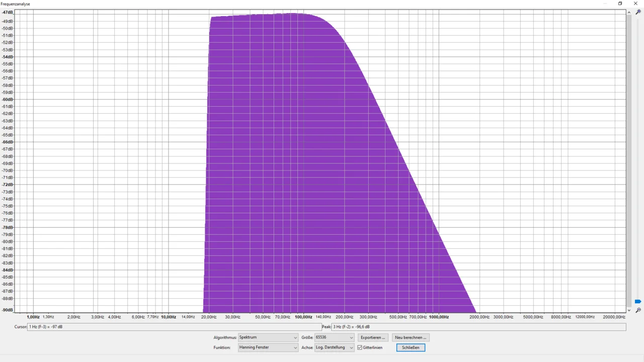Click the zoom in magnifier icon
This screenshot has height=362, width=644.
[x=638, y=12]
